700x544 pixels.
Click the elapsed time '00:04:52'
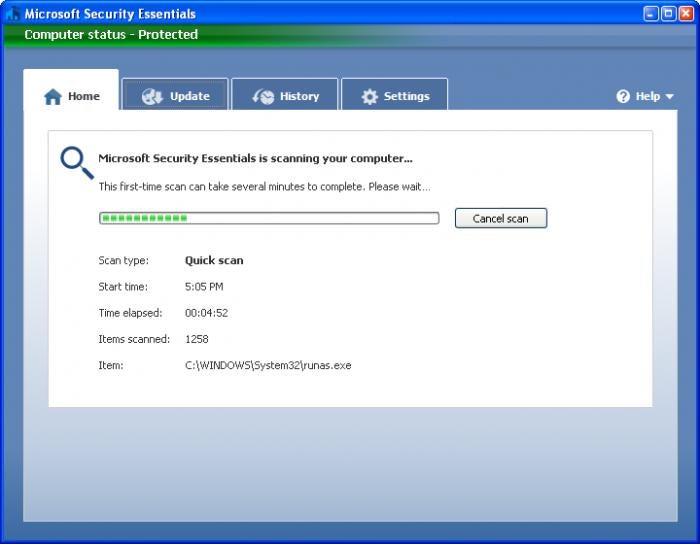206,313
